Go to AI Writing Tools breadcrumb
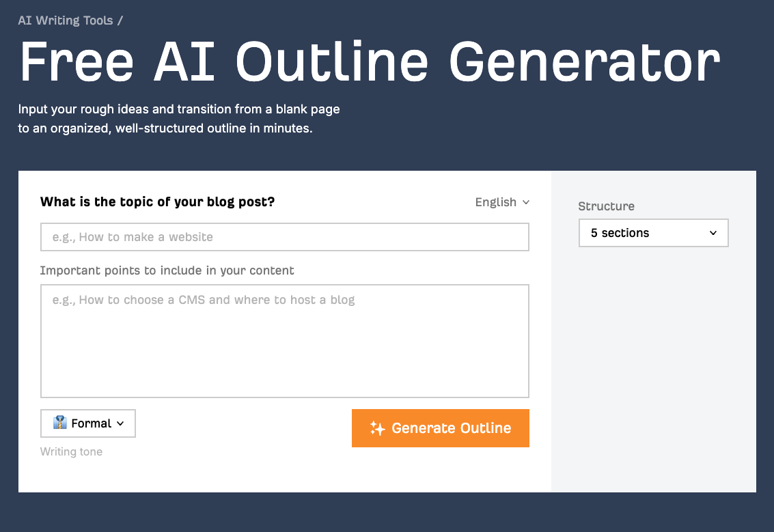 (66, 20)
